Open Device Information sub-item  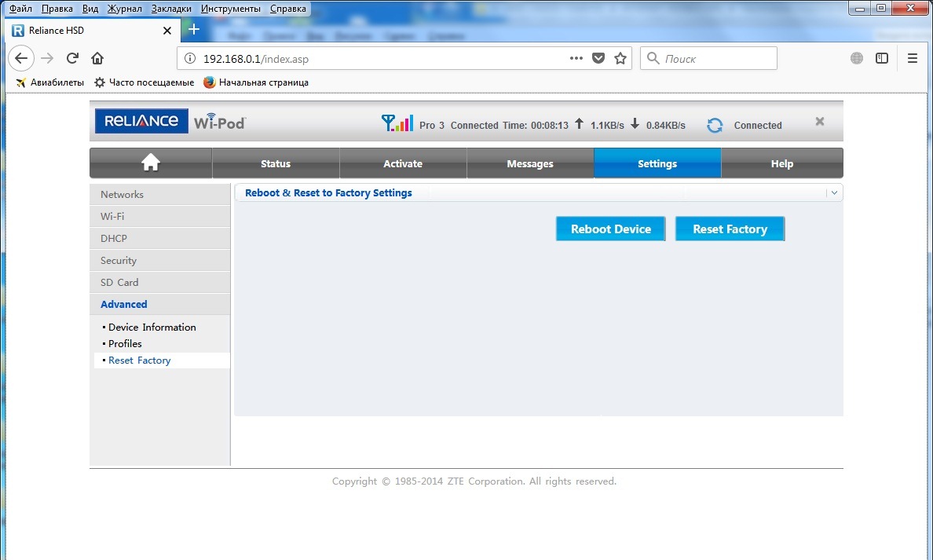[152, 328]
